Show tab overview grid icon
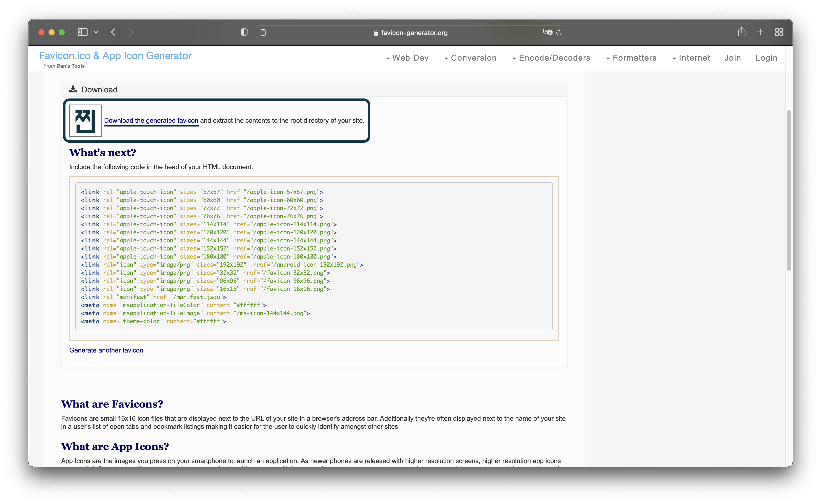821x504 pixels. tap(779, 32)
